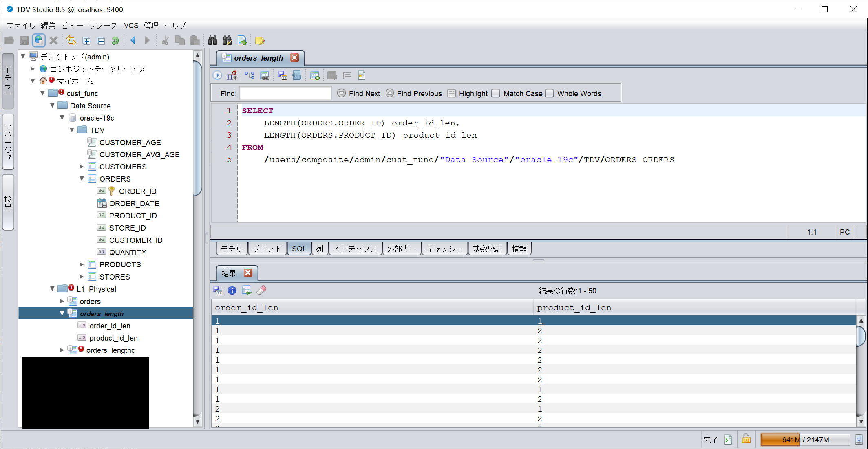
Task: Open the モデラー side panel tab
Action: [x=8, y=81]
